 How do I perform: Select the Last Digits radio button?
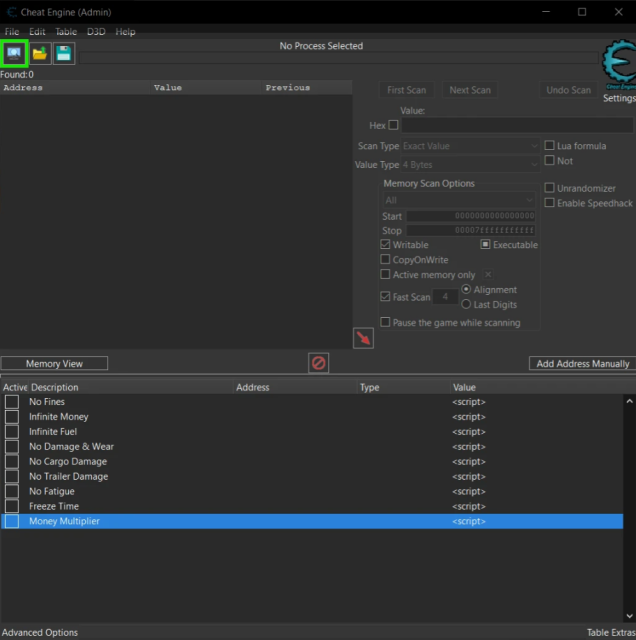466,304
